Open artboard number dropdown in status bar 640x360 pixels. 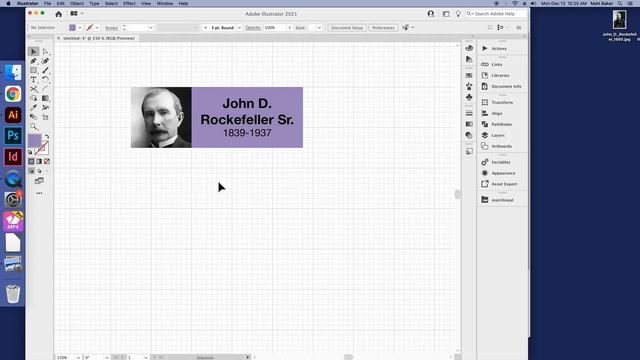146,358
